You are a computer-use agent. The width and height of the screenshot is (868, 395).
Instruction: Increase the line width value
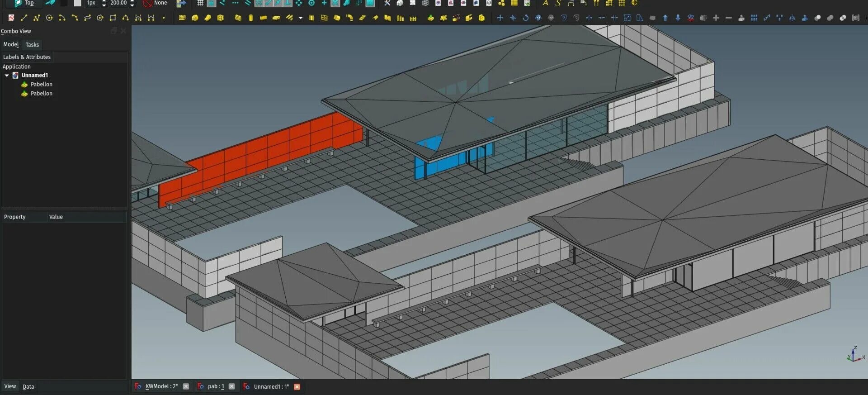104,1
